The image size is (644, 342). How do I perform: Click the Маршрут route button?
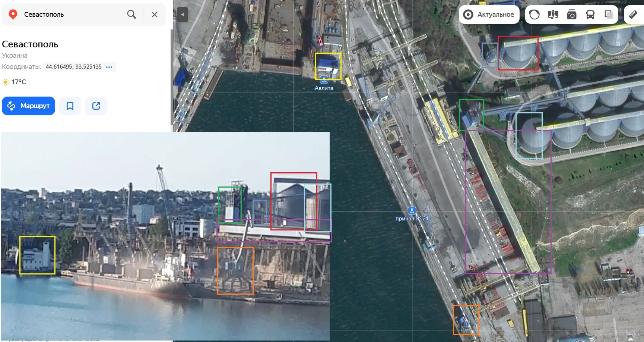[x=28, y=106]
